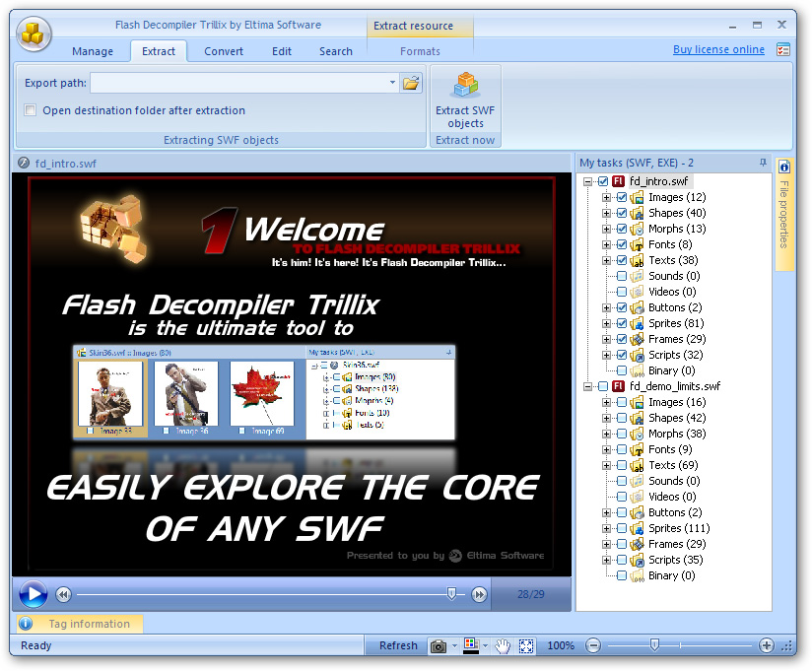812x671 pixels.
Task: Switch to the Convert tab
Action: (x=223, y=51)
